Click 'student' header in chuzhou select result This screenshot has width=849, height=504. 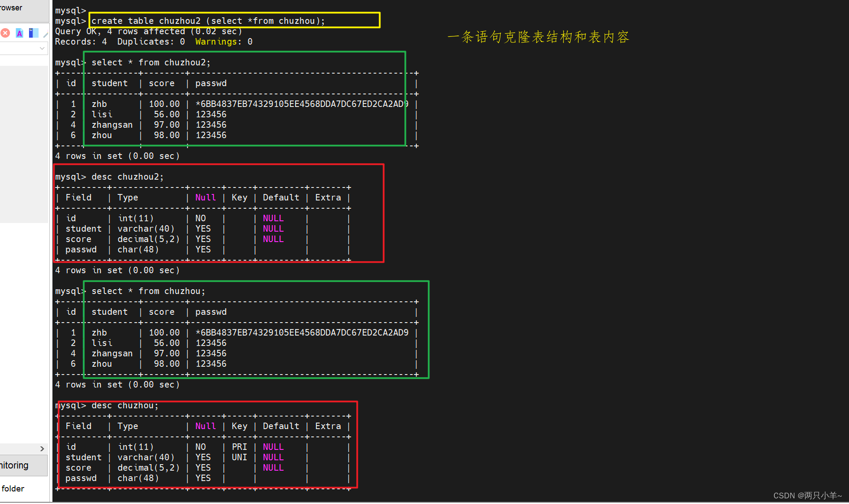point(110,312)
